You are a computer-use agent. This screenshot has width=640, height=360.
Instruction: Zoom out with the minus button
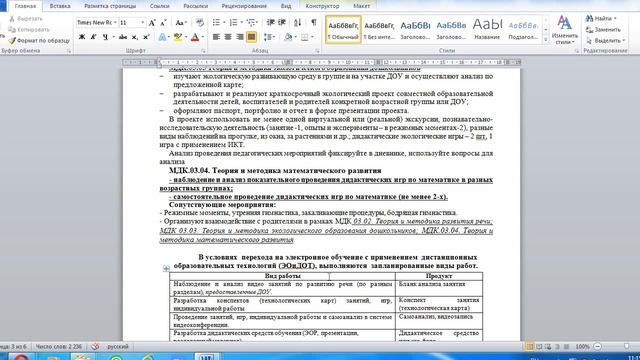[x=598, y=347]
